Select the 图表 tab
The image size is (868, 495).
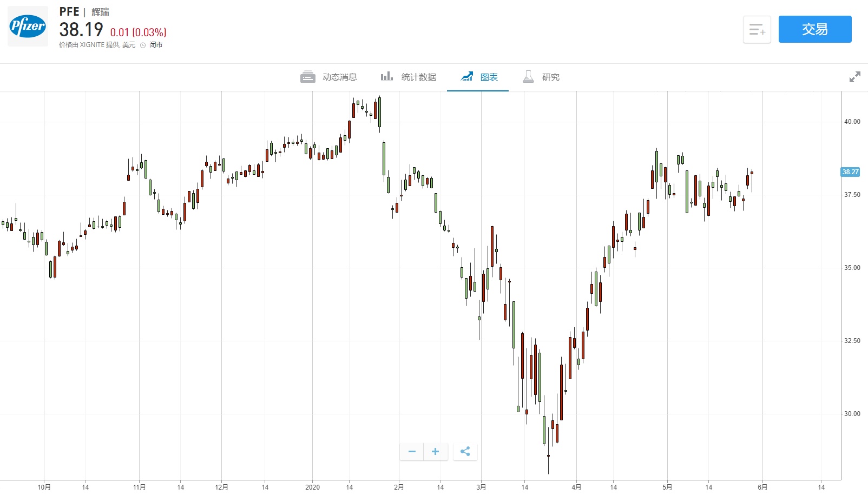489,77
